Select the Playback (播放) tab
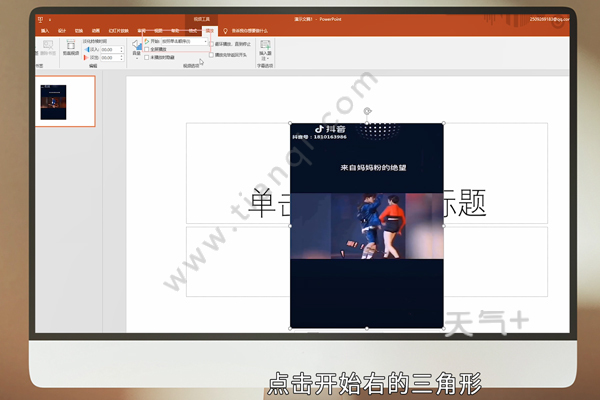 click(210, 31)
